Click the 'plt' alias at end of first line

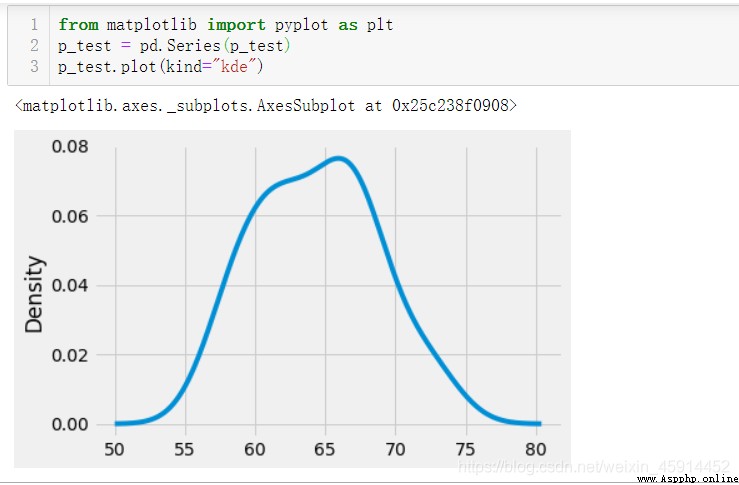380,25
